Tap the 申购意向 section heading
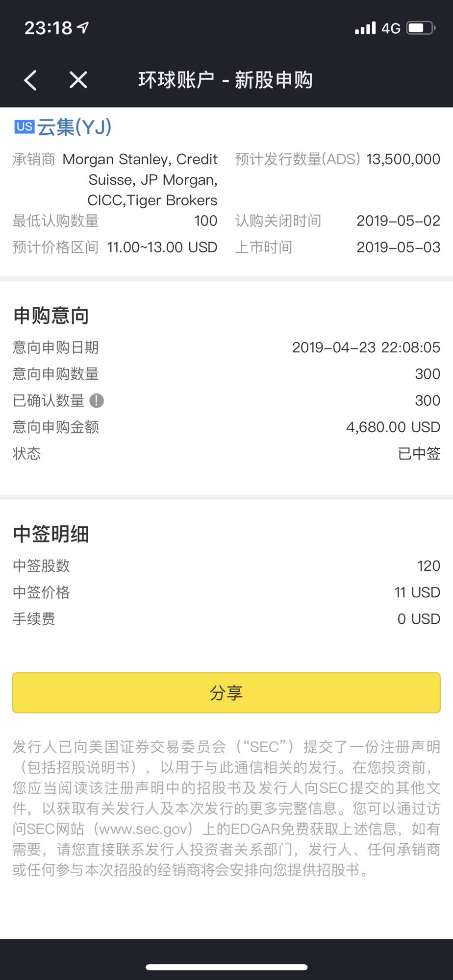Viewport: 453px width, 980px height. (x=51, y=316)
